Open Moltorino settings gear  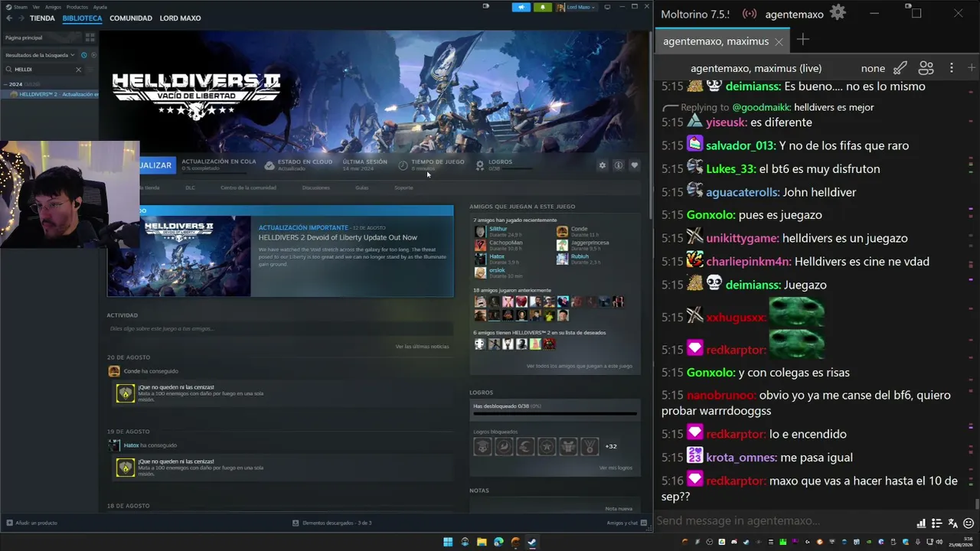[838, 13]
